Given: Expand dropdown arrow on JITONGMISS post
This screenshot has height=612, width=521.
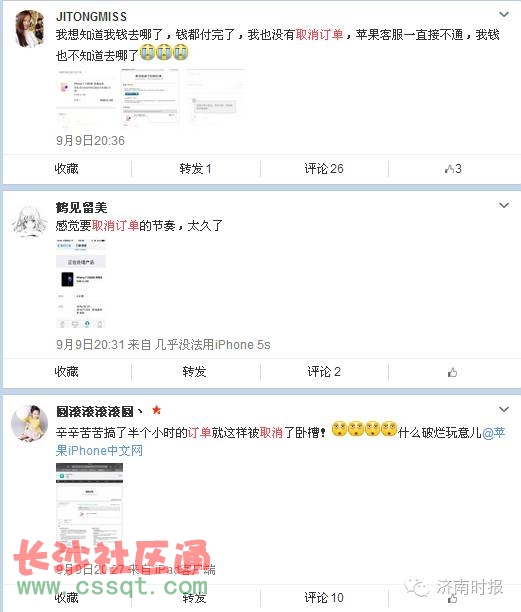Looking at the screenshot, I should [504, 14].
